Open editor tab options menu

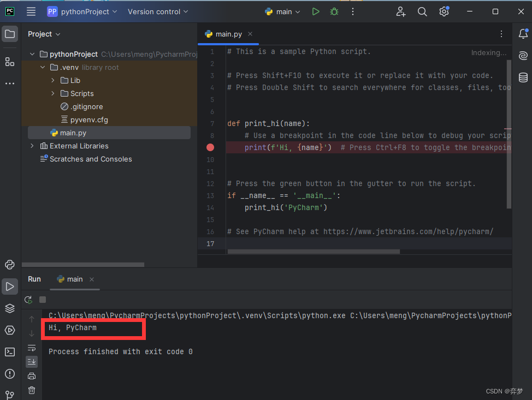[x=501, y=34]
